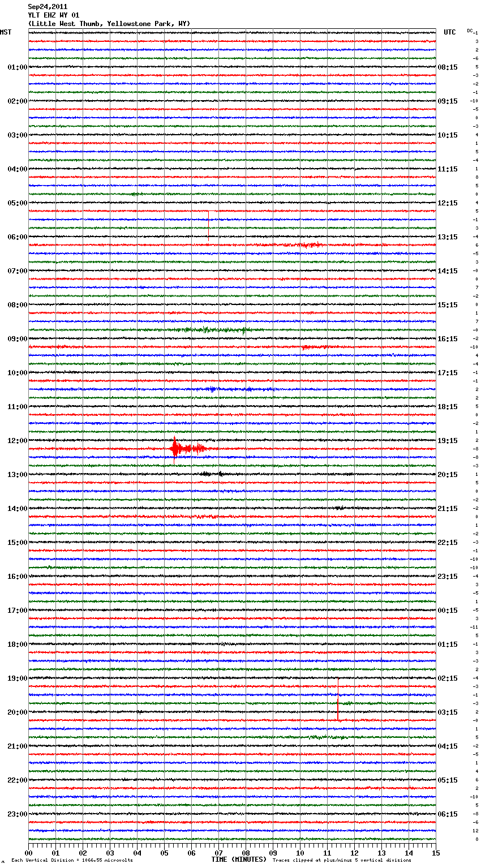The image size is (481, 868).
Task: Select the 20:00 MST time label
Action: tap(18, 712)
